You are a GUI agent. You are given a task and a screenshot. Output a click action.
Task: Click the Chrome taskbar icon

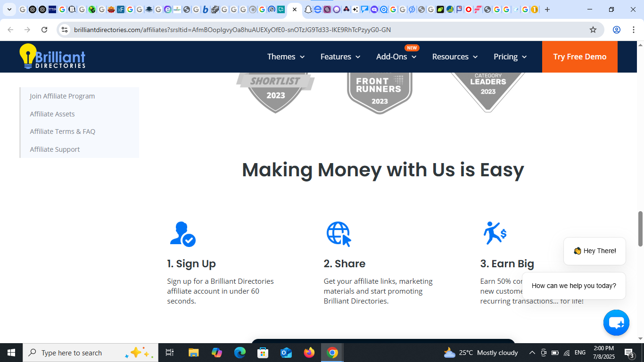click(332, 353)
